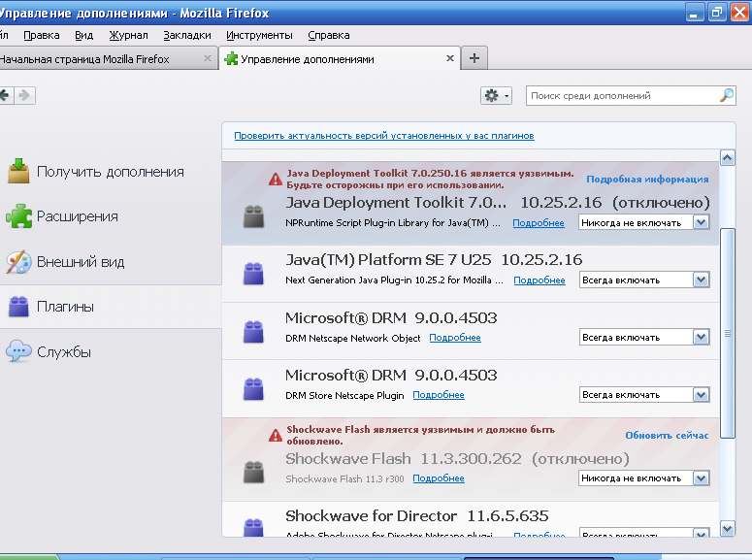Click the plugin version check link
This screenshot has height=560, width=752.
(383, 136)
